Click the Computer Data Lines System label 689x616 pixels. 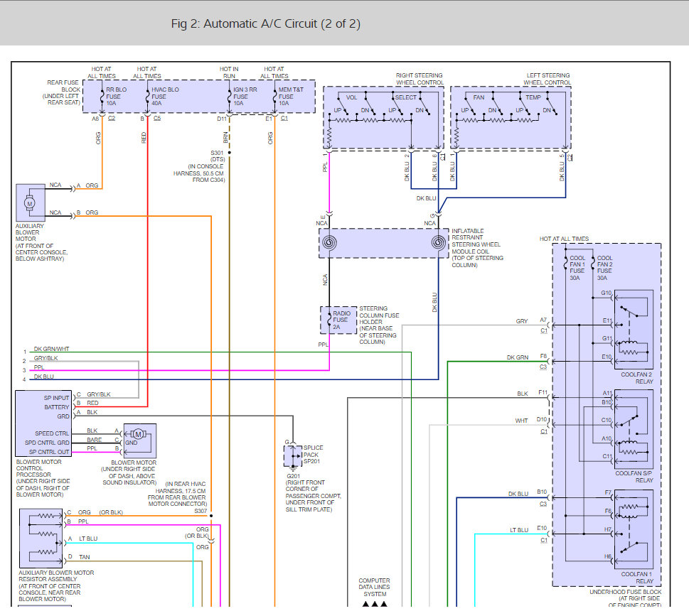375,587
